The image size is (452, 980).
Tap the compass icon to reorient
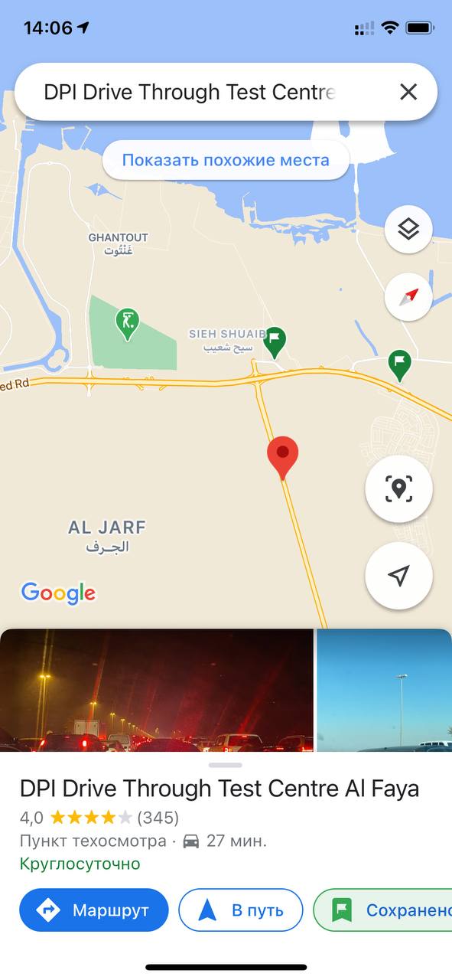(408, 296)
